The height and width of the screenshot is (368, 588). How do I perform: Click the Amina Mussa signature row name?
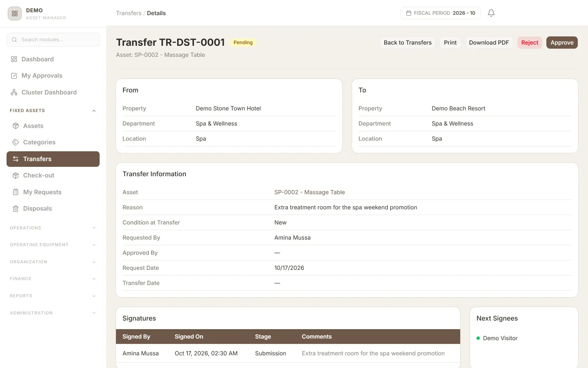[140, 353]
